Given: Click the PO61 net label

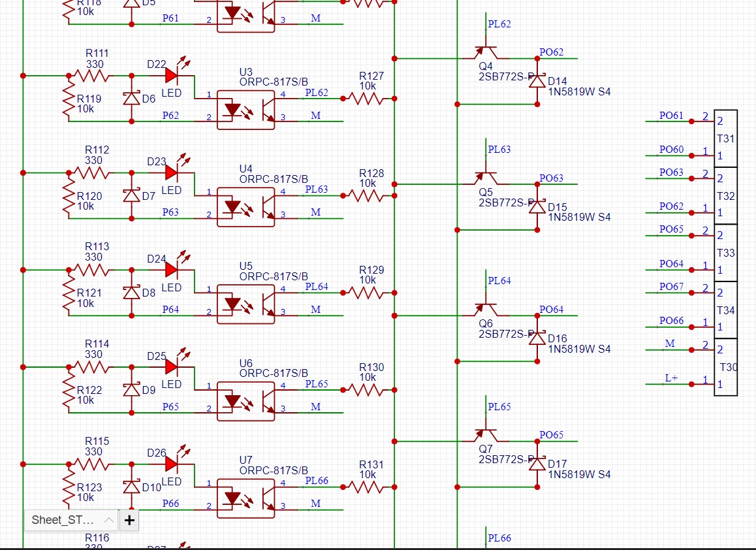Looking at the screenshot, I should click(x=671, y=116).
